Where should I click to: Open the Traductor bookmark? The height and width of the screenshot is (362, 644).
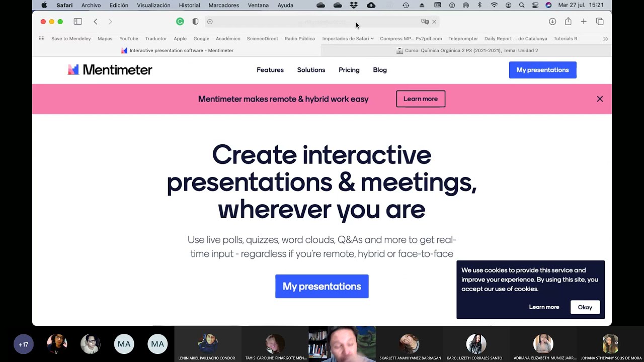click(156, 39)
